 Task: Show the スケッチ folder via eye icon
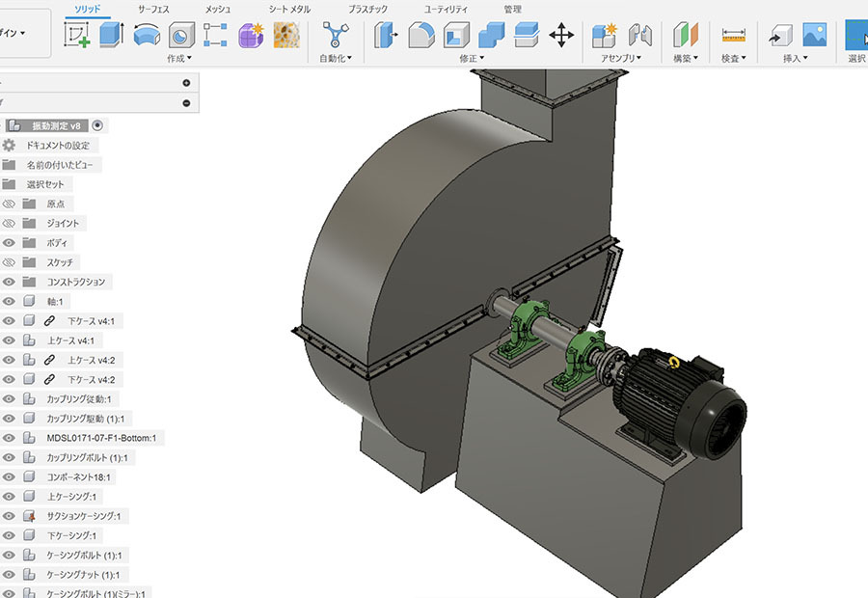tap(10, 262)
